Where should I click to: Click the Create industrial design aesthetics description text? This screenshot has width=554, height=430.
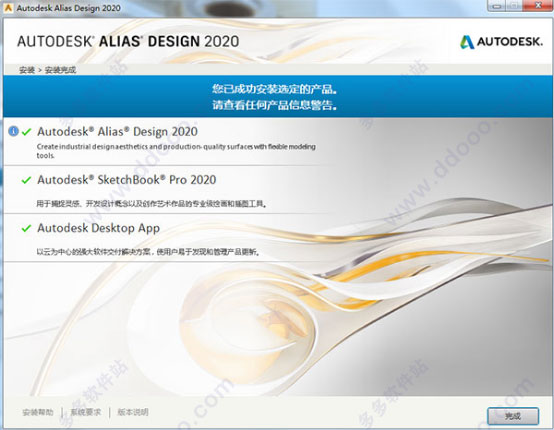(176, 151)
